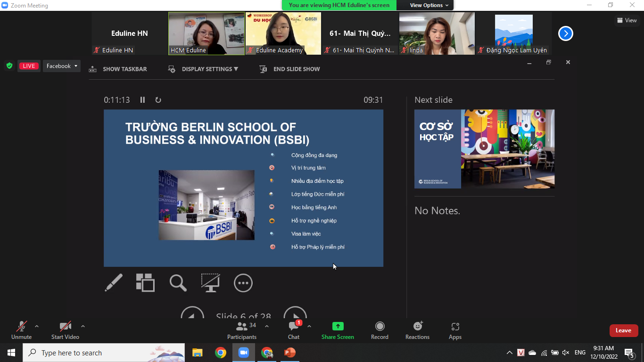The image size is (644, 362).
Task: Expand video options arrow beside Start Video
Action: point(83,326)
